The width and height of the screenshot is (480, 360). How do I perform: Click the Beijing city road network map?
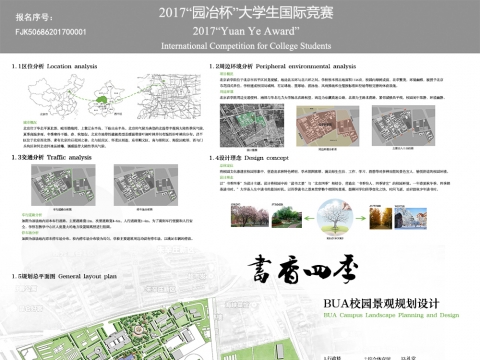tap(169, 96)
